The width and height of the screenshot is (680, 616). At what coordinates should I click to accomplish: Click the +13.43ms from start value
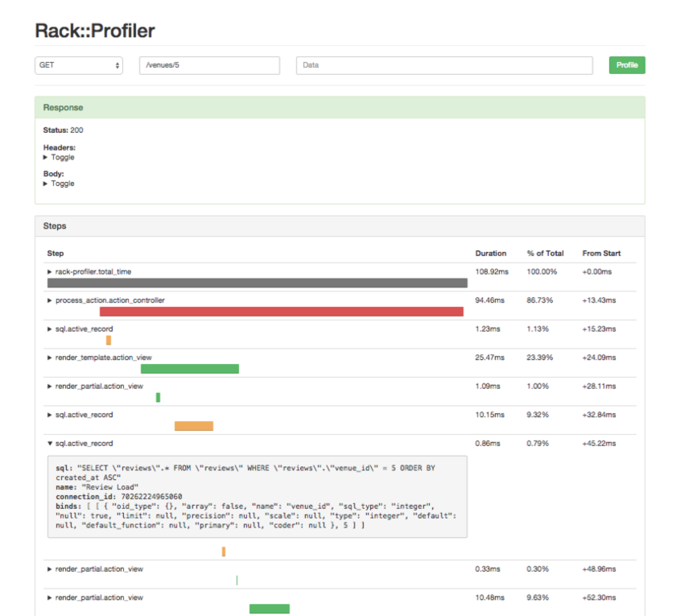pos(599,300)
